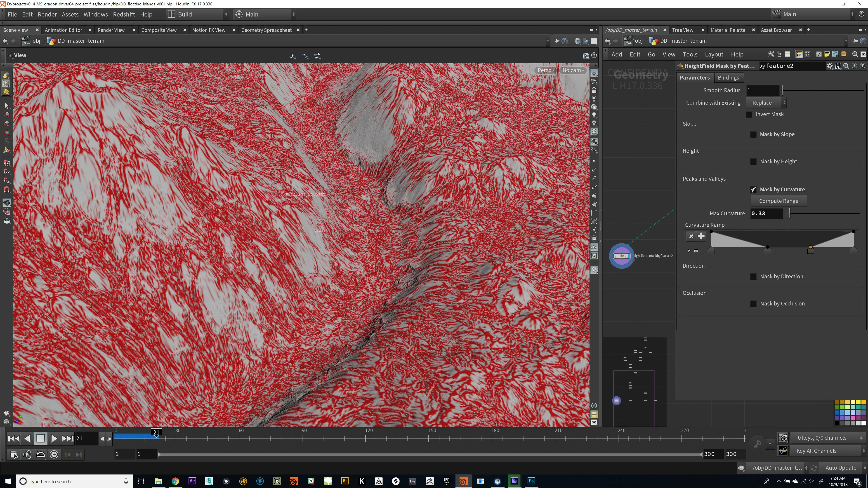Open the Windows menu
Viewport: 868px width, 488px height.
[x=96, y=14]
